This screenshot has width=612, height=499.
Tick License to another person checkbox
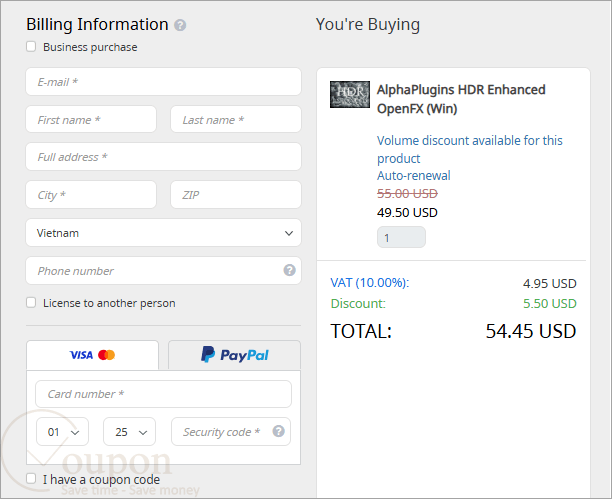[x=31, y=303]
